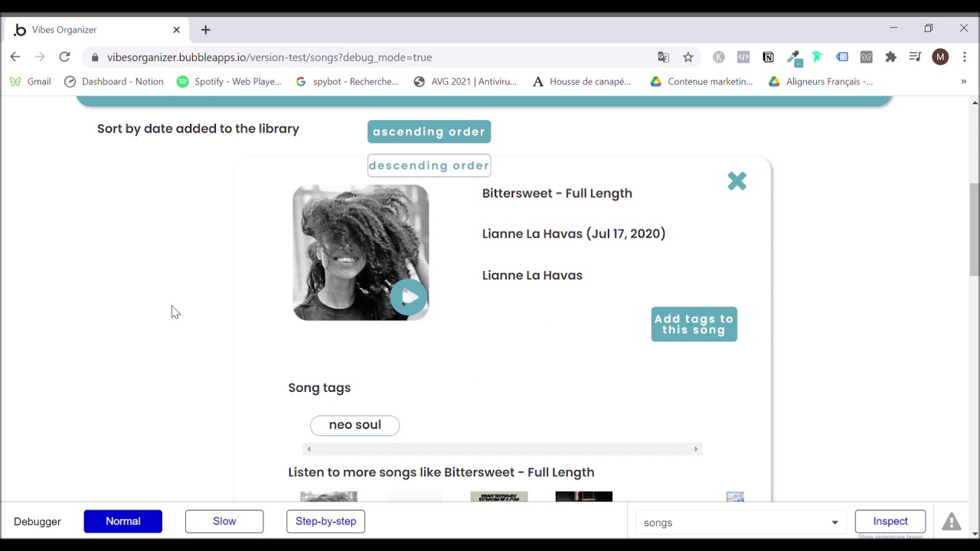Viewport: 980px width, 551px height.
Task: Click the scroll-down arrow of page scrollbar
Action: (x=975, y=534)
